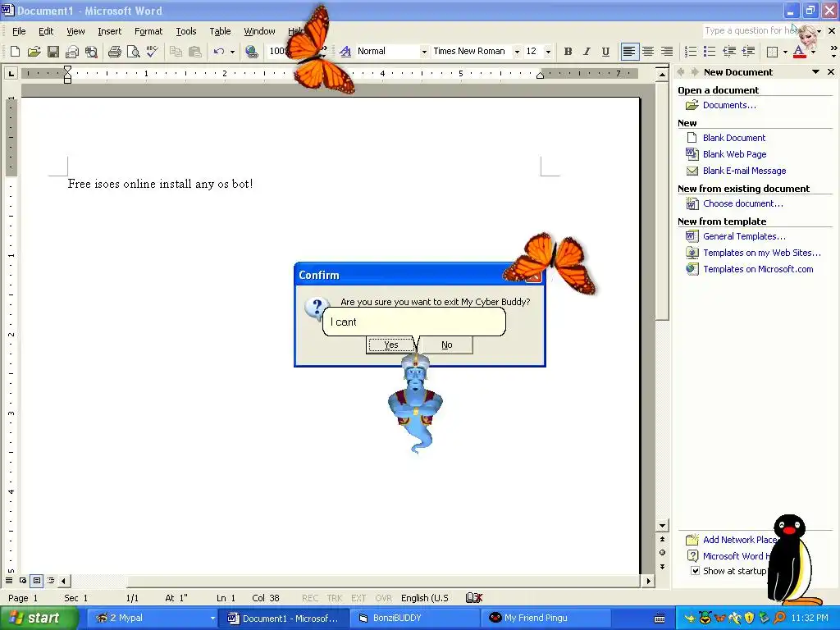Open the Times New Roman font dropdown
This screenshot has height=630, width=840.
point(517,52)
